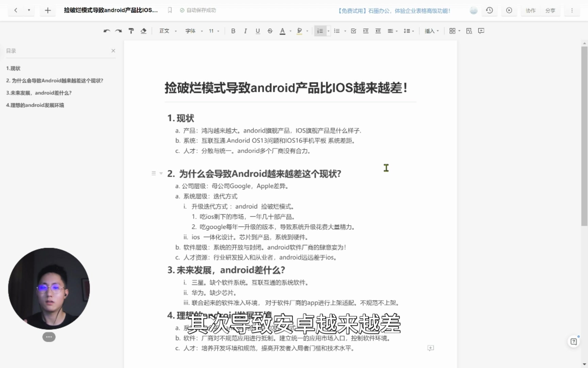Image resolution: width=588 pixels, height=368 pixels.
Task: Jump to outline item 1.现状
Action: 13,68
